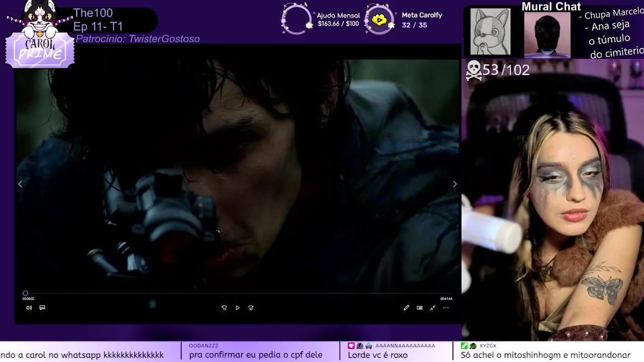Click the 32 / 35 goal count
The width and height of the screenshot is (644, 362).
[415, 25]
